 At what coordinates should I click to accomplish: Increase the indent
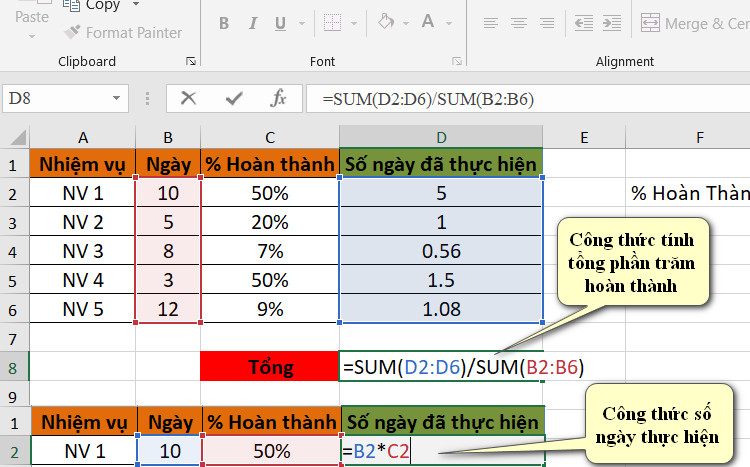pyautogui.click(x=612, y=23)
